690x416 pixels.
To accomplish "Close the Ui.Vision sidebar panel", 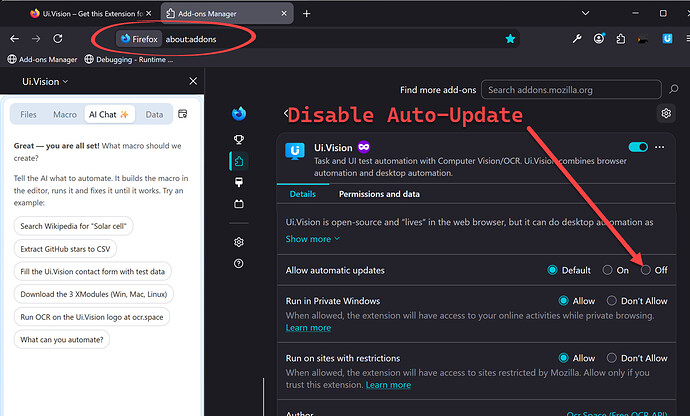I will (x=193, y=81).
